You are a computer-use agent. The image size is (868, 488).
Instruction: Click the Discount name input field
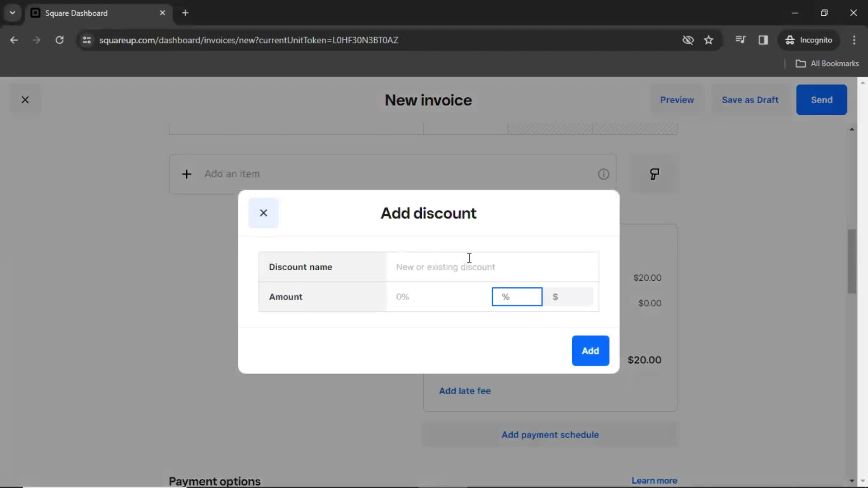(492, 267)
